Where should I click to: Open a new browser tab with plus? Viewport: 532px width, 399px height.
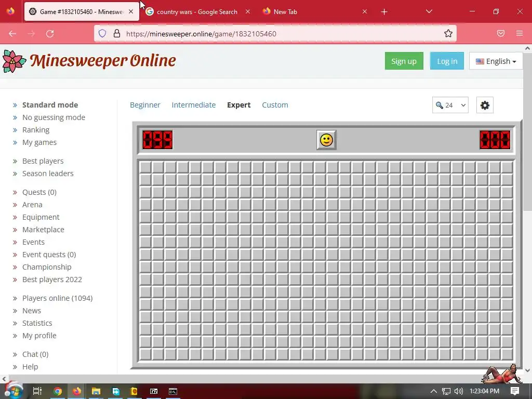[384, 12]
